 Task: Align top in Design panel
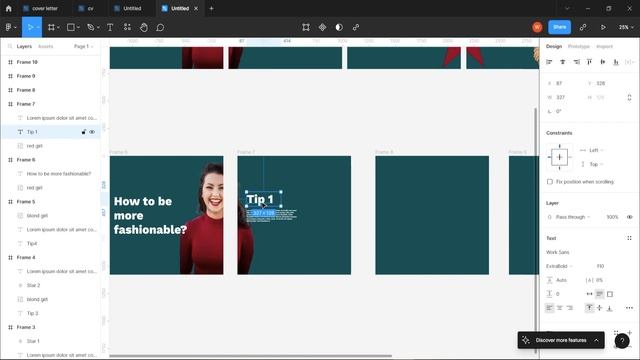coord(589,62)
